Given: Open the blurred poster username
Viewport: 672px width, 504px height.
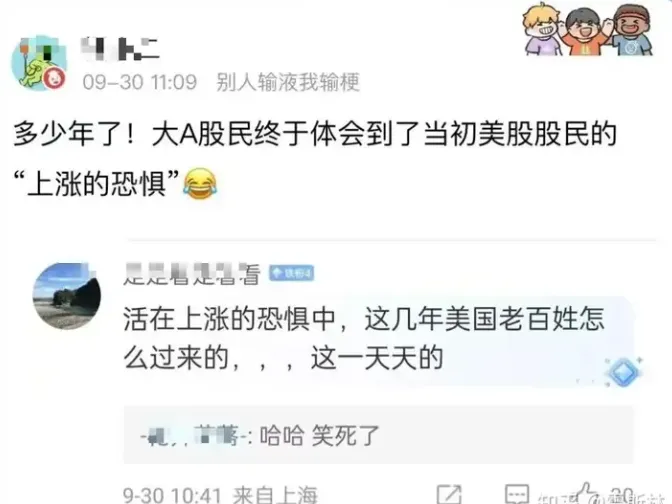Looking at the screenshot, I should (x=120, y=48).
